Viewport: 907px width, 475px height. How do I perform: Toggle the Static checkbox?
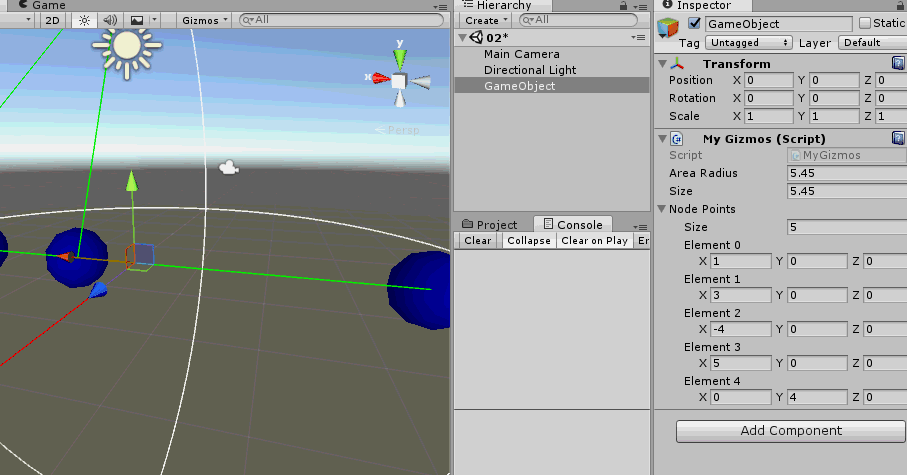[x=865, y=23]
